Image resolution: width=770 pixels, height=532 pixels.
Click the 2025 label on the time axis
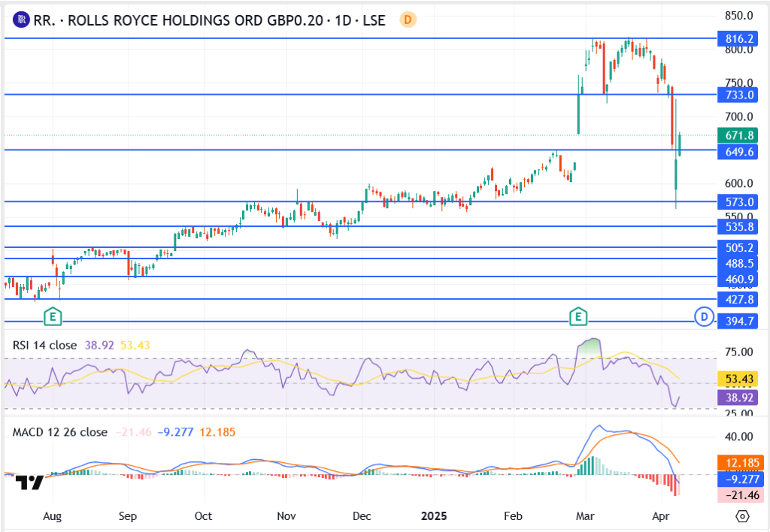click(435, 517)
